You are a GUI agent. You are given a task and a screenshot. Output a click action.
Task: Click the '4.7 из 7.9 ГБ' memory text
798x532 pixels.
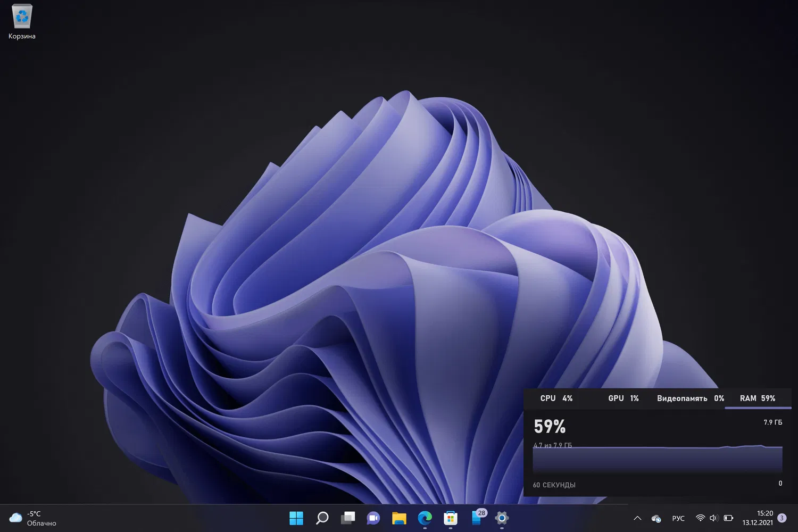(x=553, y=445)
